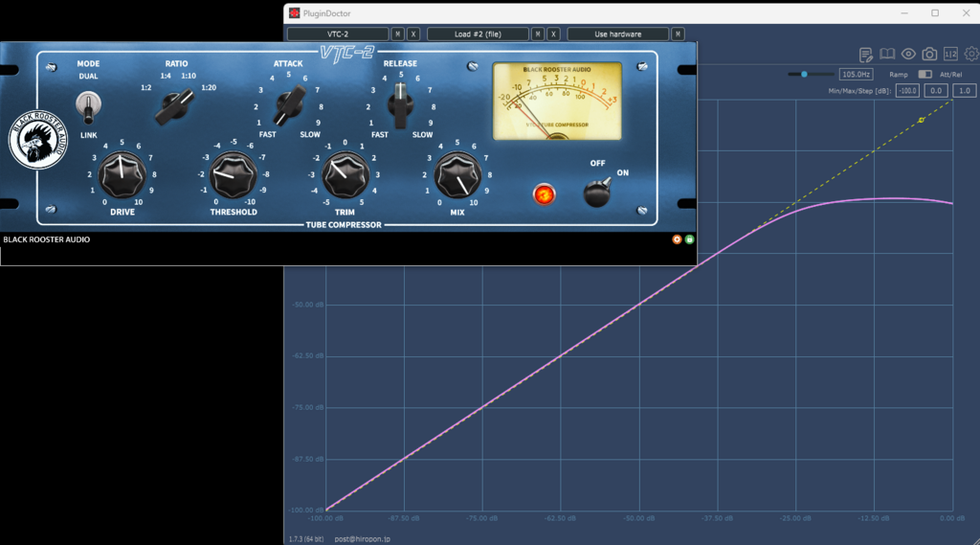This screenshot has width=980, height=545.
Task: Open the notes editor icon in PluginDoctor
Action: point(865,55)
